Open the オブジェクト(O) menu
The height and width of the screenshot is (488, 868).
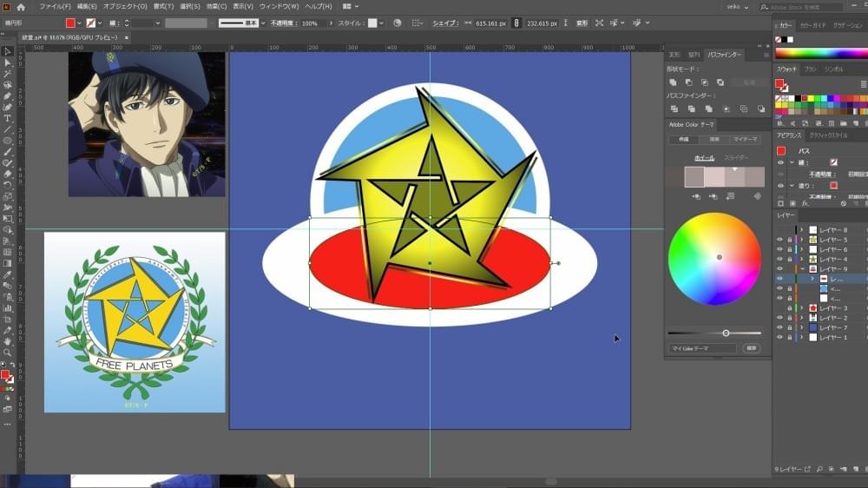pyautogui.click(x=125, y=7)
